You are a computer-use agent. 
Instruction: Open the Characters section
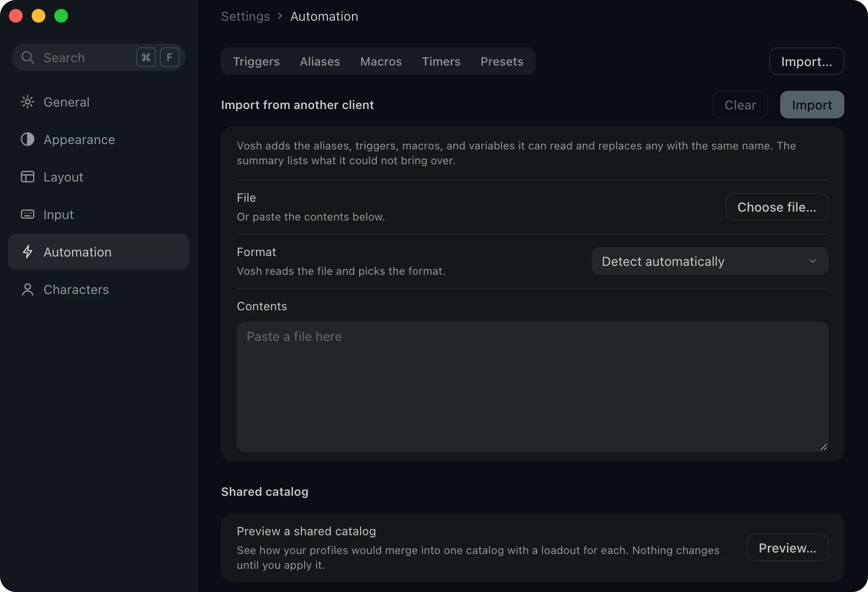99,289
